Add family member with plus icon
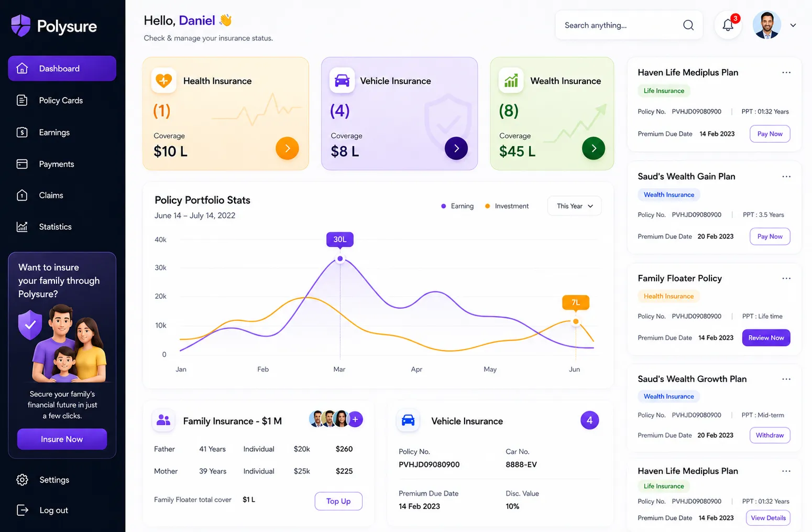The image size is (812, 532). (x=355, y=419)
